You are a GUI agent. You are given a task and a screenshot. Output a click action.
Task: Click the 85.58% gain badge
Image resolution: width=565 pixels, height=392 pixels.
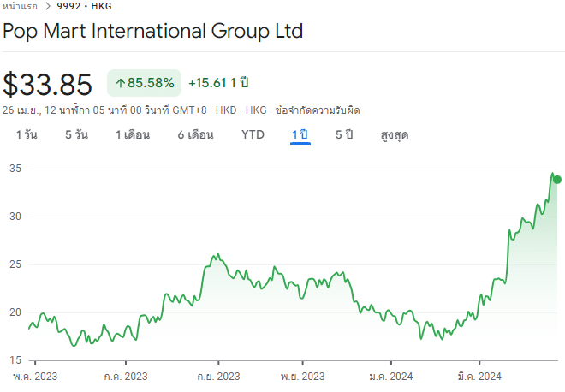pyautogui.click(x=144, y=83)
